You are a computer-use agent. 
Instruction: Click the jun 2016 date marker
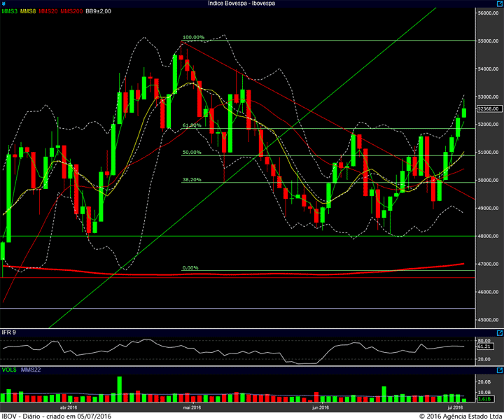[x=321, y=407]
